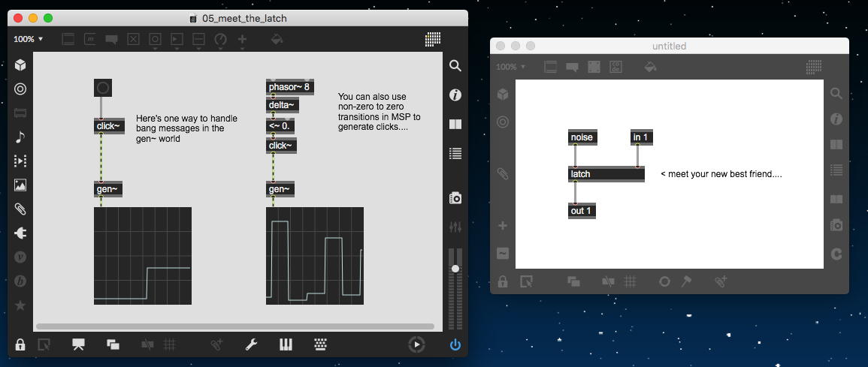Add an object box from main toolbar
Image resolution: width=868 pixels, height=367 pixels.
[68, 39]
